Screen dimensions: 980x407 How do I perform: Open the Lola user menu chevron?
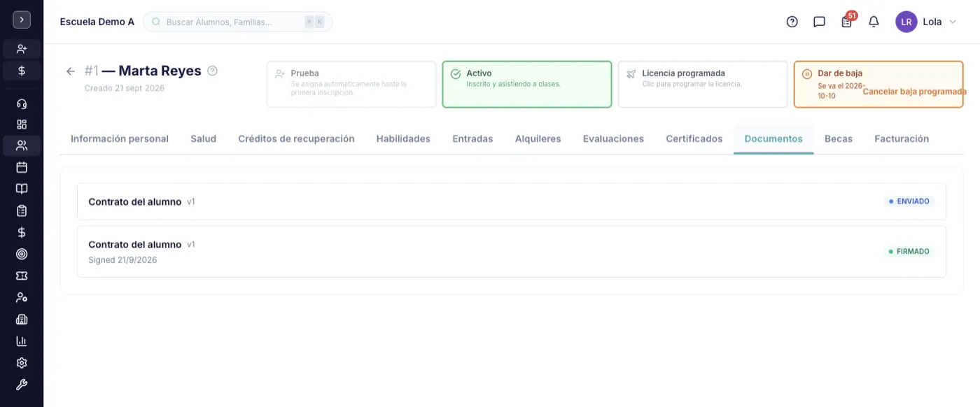pos(952,22)
